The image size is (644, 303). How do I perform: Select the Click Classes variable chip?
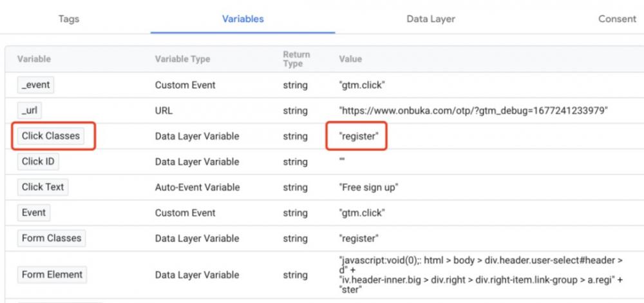point(51,136)
